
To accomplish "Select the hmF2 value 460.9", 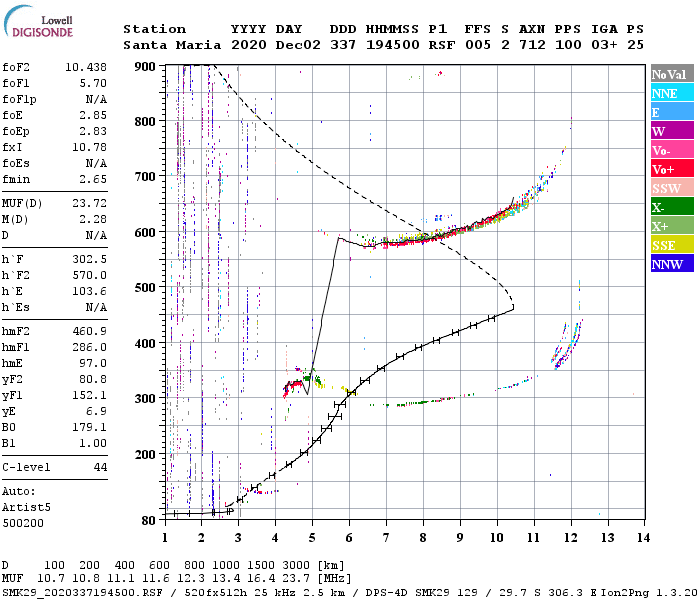I will 89,331.
